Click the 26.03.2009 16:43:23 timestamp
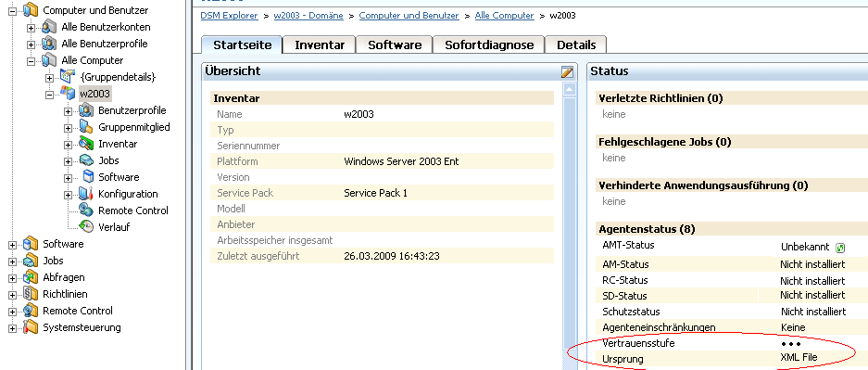Screen dimensions: 868x370 (392, 256)
